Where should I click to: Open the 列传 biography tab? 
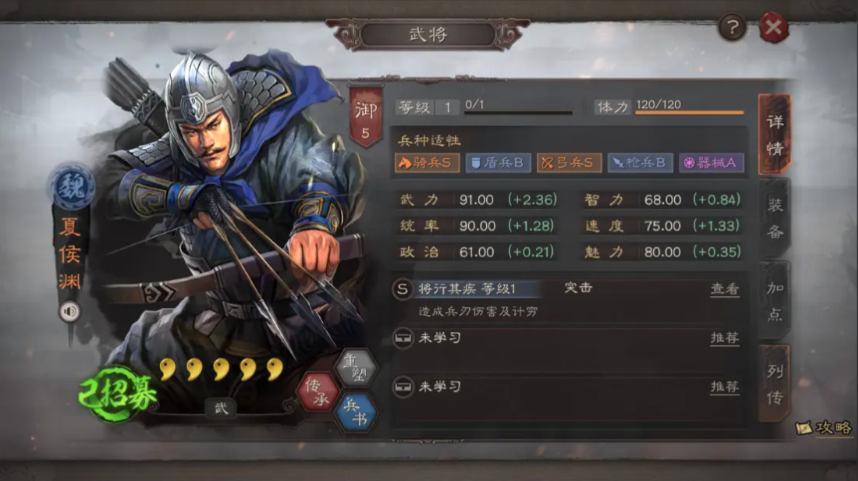pyautogui.click(x=775, y=384)
